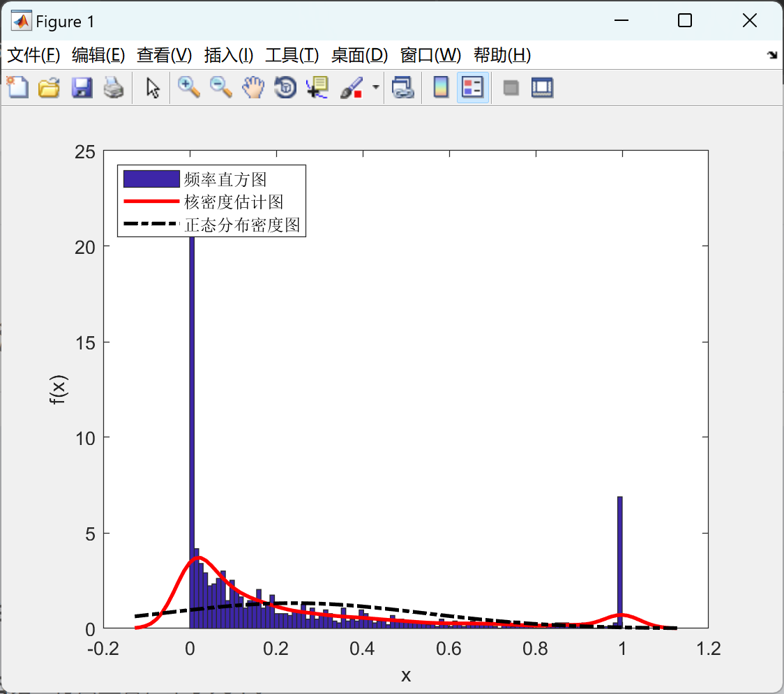Open the 查看(V) menu
This screenshot has height=694, width=784.
pyautogui.click(x=164, y=55)
